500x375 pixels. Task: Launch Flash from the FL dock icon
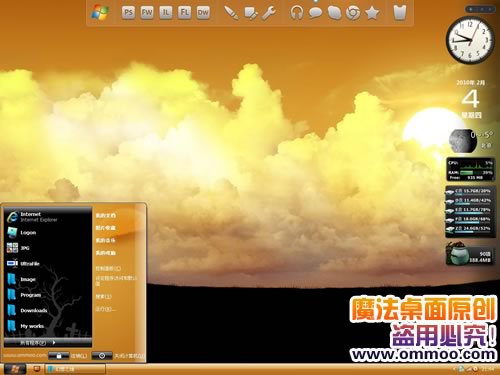click(x=184, y=13)
